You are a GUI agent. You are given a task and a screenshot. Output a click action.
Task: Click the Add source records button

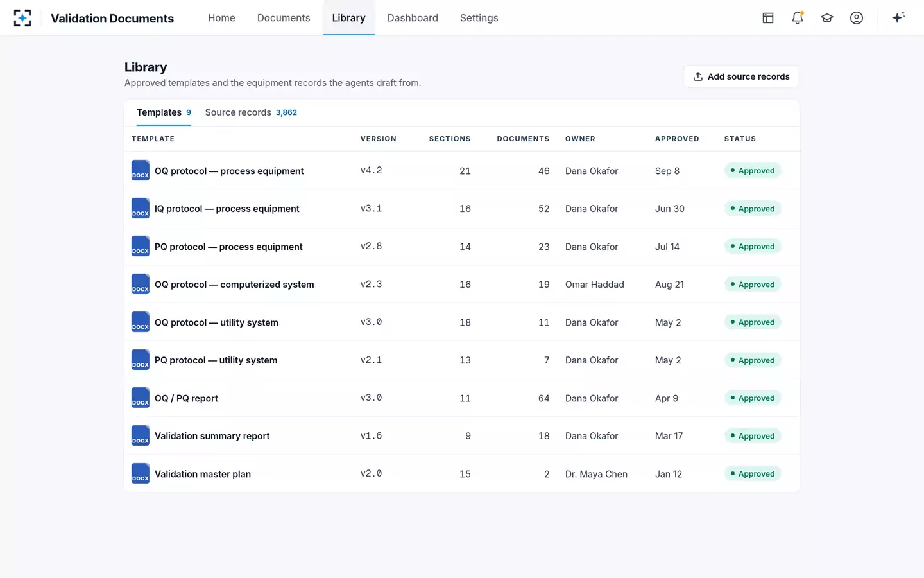tap(741, 76)
